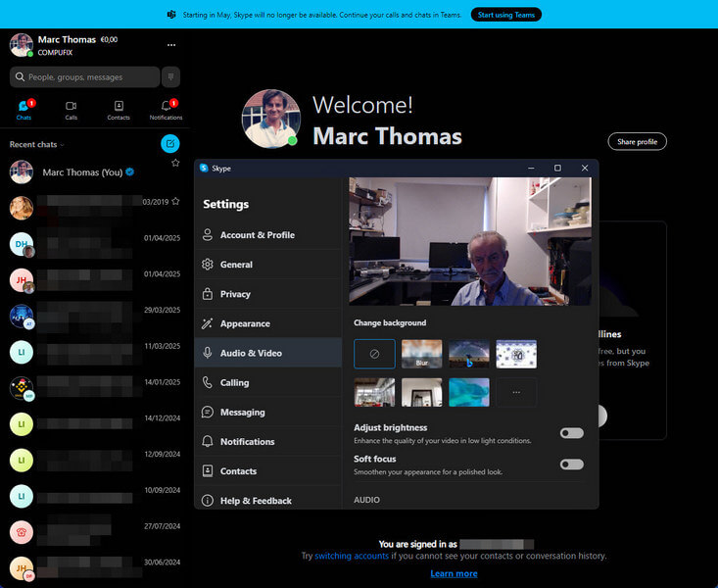The image size is (718, 588).
Task: Open Calling settings
Action: (x=268, y=382)
